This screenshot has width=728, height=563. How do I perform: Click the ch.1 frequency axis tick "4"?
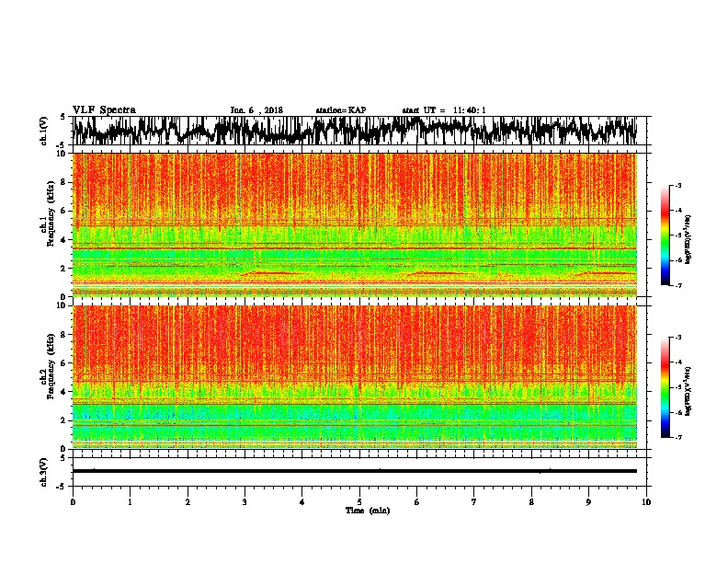point(64,240)
